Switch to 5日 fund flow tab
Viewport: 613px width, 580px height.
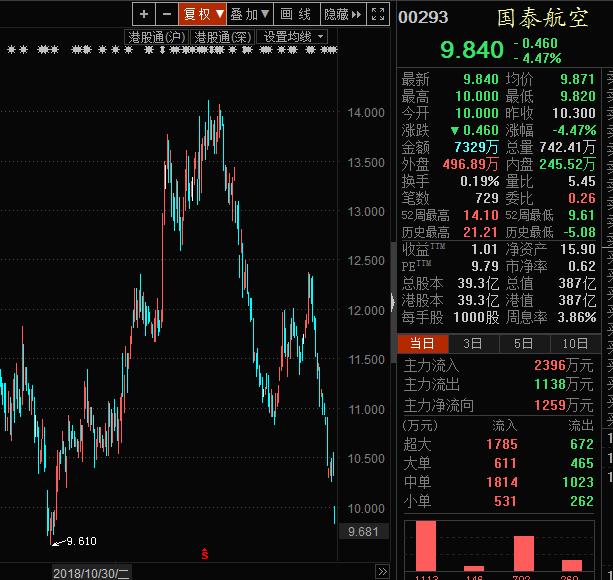[x=524, y=344]
